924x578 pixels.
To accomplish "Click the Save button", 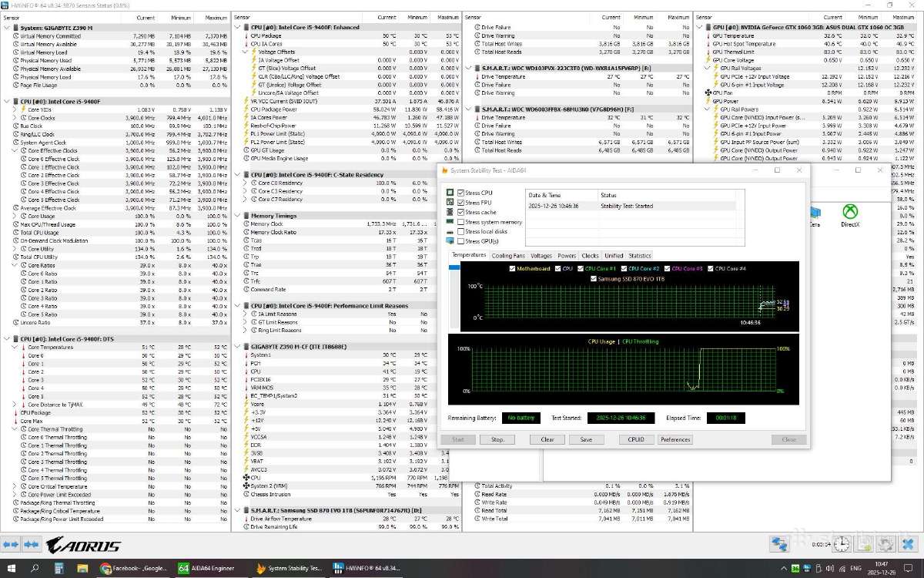I will click(586, 439).
